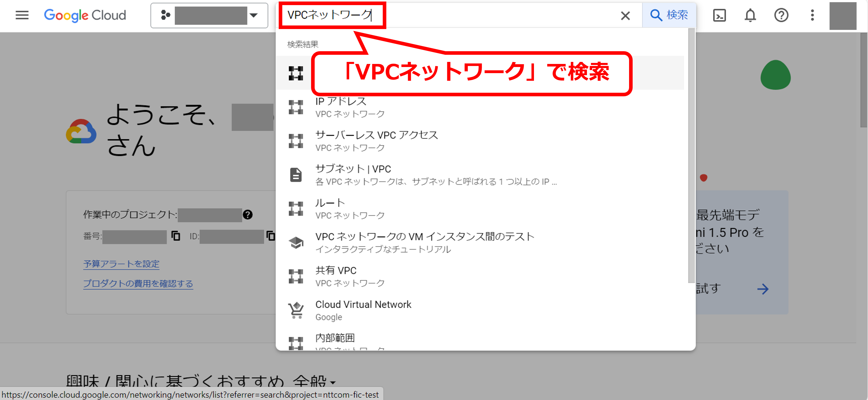Open プロダクトの費用を確認する link
Viewport: 868px width, 400px height.
click(x=138, y=284)
